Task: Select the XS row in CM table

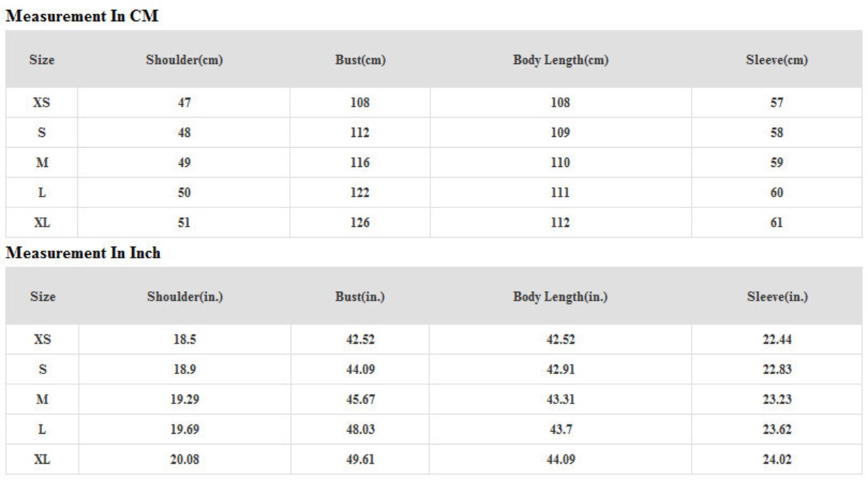Action: (41, 103)
